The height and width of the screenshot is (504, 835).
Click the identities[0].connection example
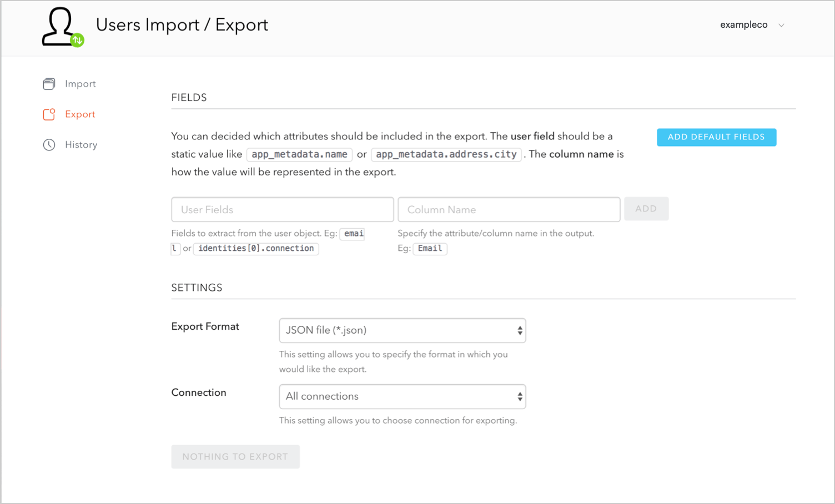click(256, 248)
